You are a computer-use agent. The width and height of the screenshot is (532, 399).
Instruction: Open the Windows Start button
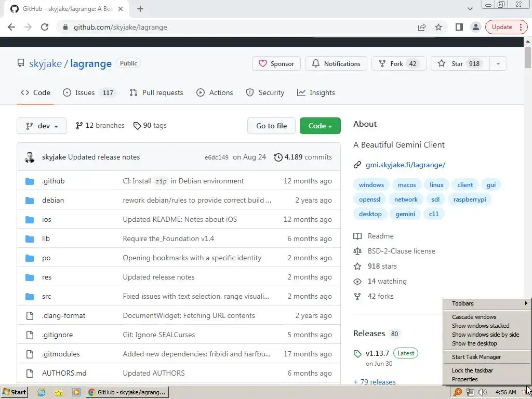[14, 392]
